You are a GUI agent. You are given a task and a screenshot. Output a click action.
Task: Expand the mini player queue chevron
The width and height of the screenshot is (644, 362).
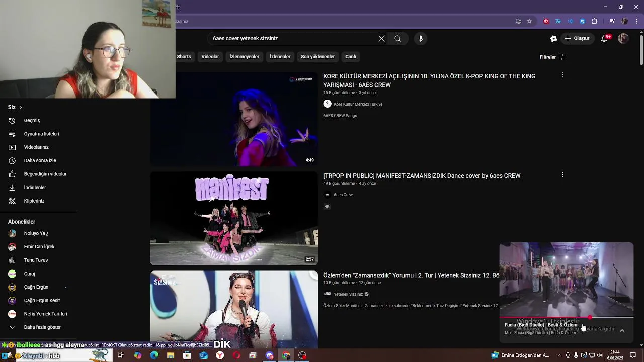(x=622, y=330)
